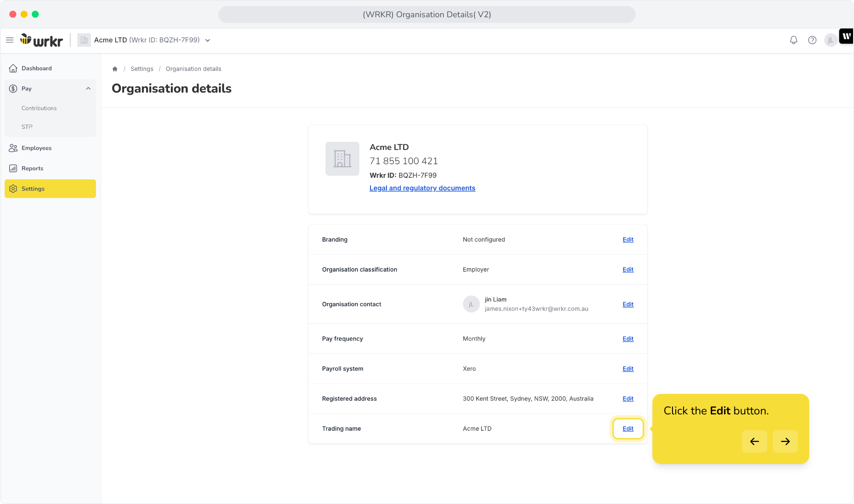This screenshot has height=504, width=854.
Task: Click the Employer classification value
Action: 476,269
